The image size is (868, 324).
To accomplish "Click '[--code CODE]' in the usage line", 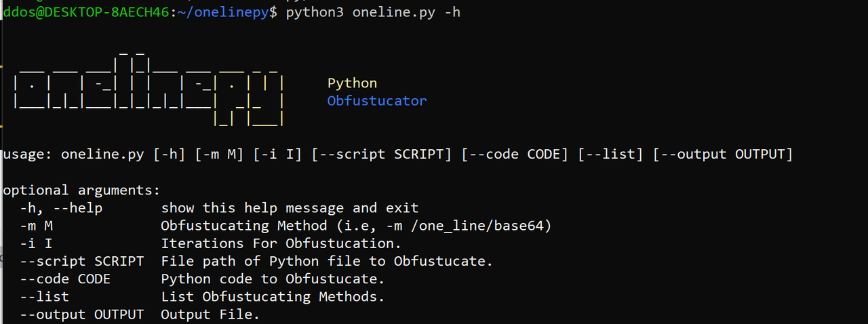I will [x=515, y=155].
